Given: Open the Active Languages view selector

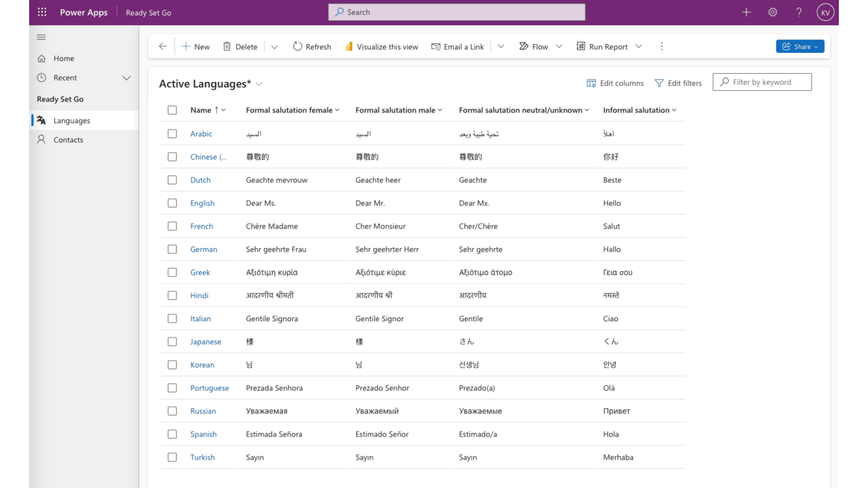Looking at the screenshot, I should (258, 84).
